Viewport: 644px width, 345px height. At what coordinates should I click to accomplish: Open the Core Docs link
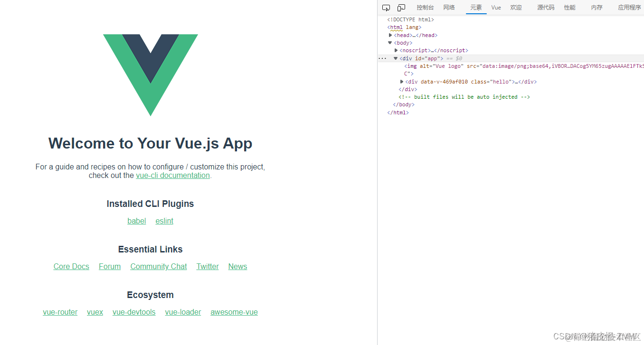pos(71,266)
